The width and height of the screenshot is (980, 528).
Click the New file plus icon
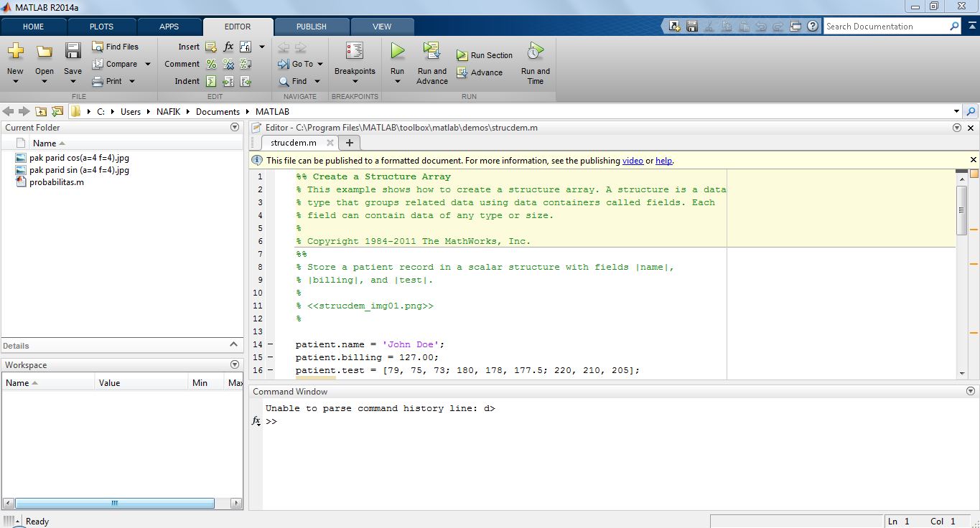click(x=15, y=51)
